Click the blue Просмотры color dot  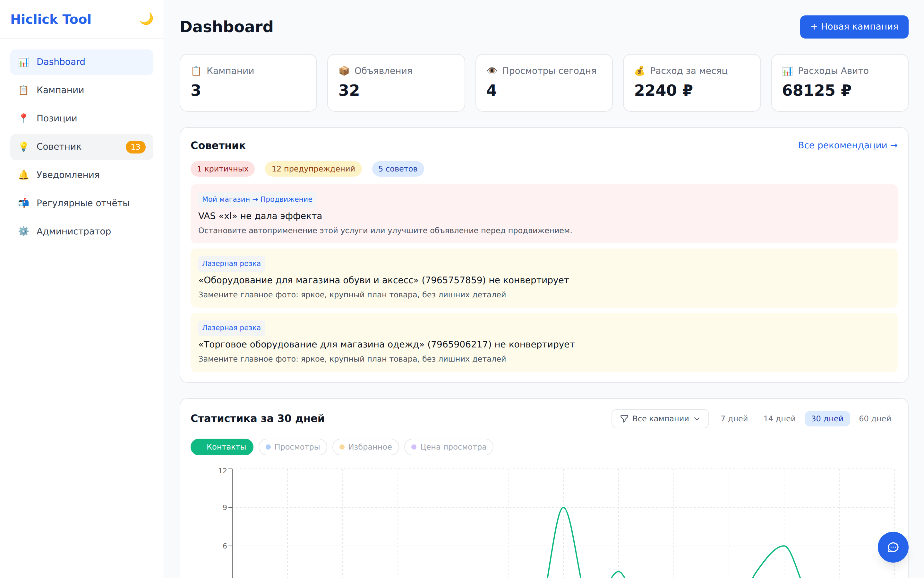268,447
